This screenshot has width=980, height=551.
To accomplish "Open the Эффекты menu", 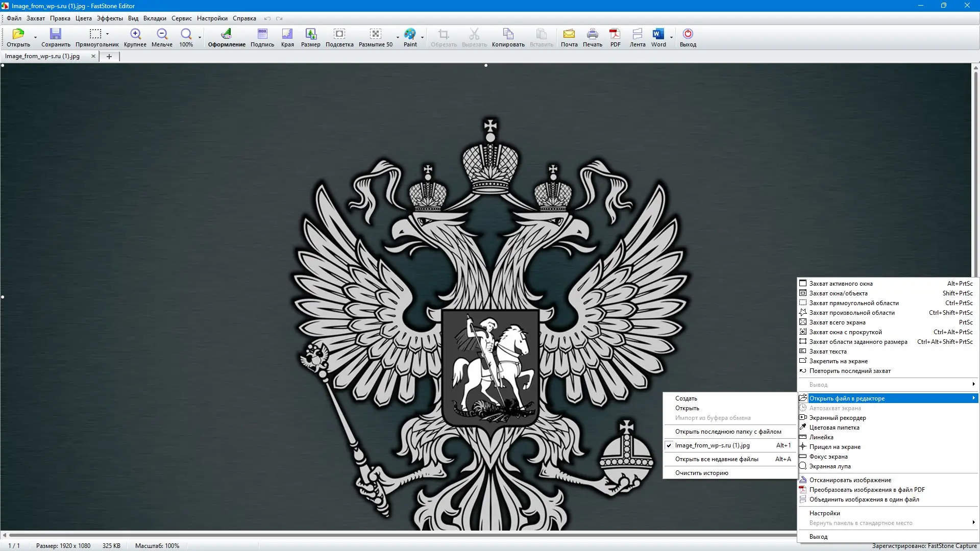I will [110, 18].
